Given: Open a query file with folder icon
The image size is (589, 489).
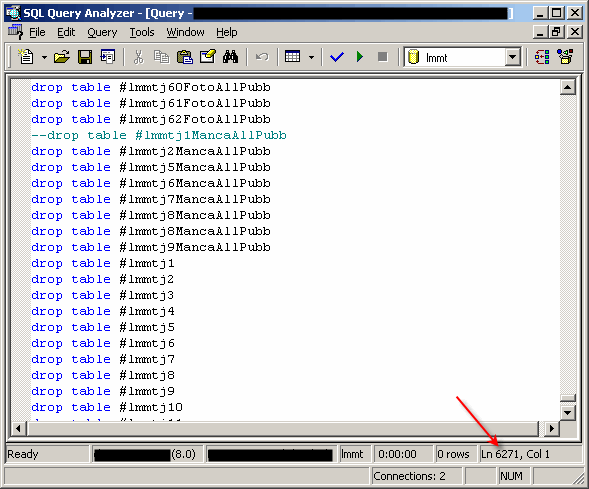Looking at the screenshot, I should tap(62, 57).
